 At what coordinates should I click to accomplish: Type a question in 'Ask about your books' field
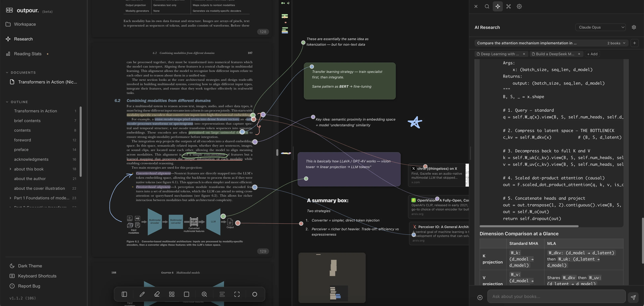pos(550,296)
